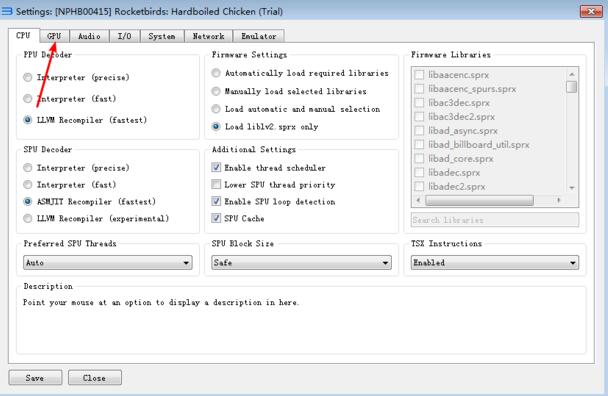
Task: Check libaacenc_spurs.sprx library
Action: (419, 89)
